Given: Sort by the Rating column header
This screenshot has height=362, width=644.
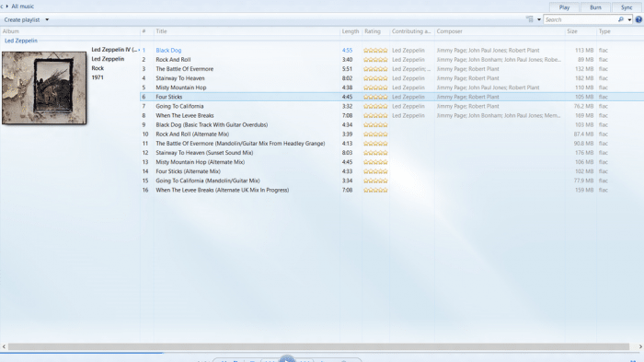Looking at the screenshot, I should coord(373,31).
